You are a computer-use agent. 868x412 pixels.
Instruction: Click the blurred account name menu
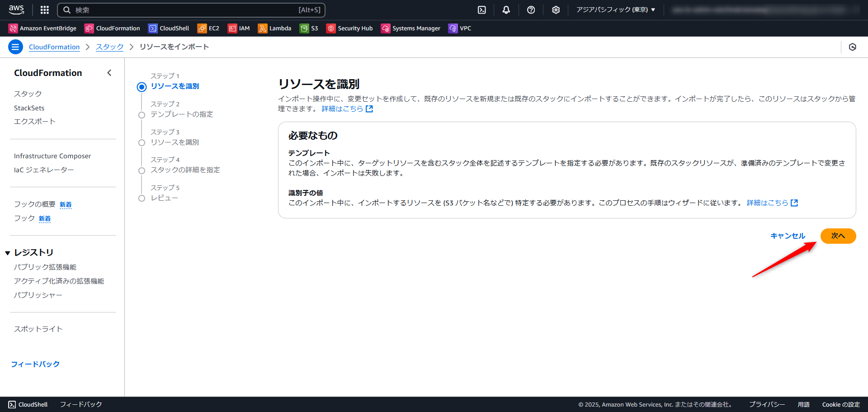(x=764, y=10)
